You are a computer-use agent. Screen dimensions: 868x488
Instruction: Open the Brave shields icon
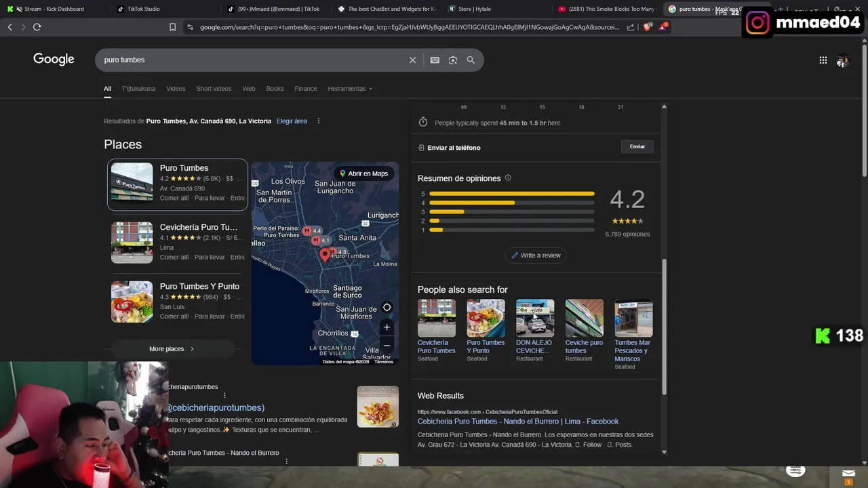(x=647, y=27)
